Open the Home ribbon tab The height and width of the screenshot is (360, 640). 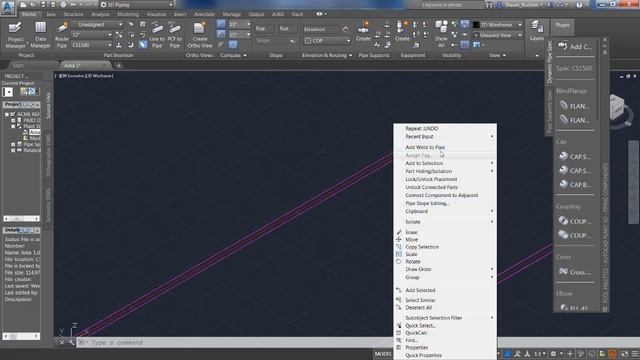[x=29, y=14]
